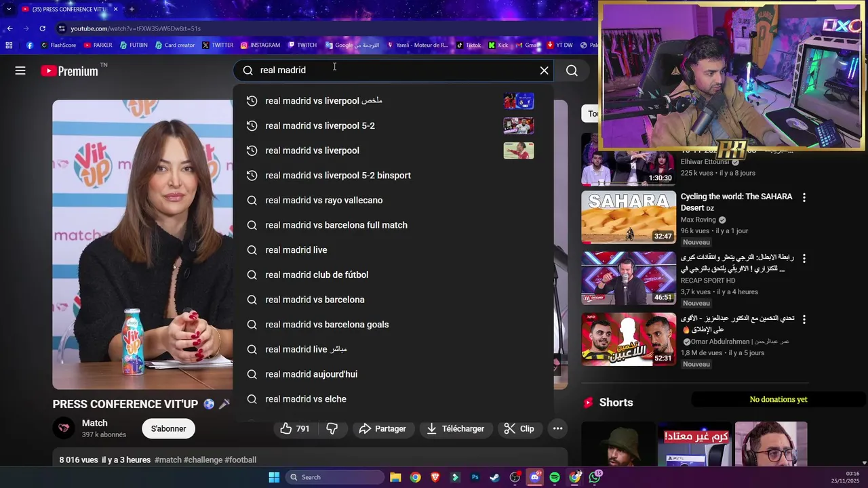Open File Explorer from the taskbar
This screenshot has width=868, height=488.
(395, 477)
